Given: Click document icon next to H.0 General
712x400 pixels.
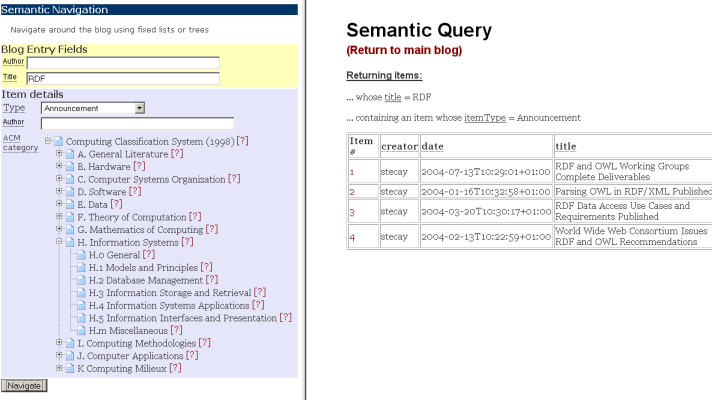Looking at the screenshot, I should (x=81, y=255).
